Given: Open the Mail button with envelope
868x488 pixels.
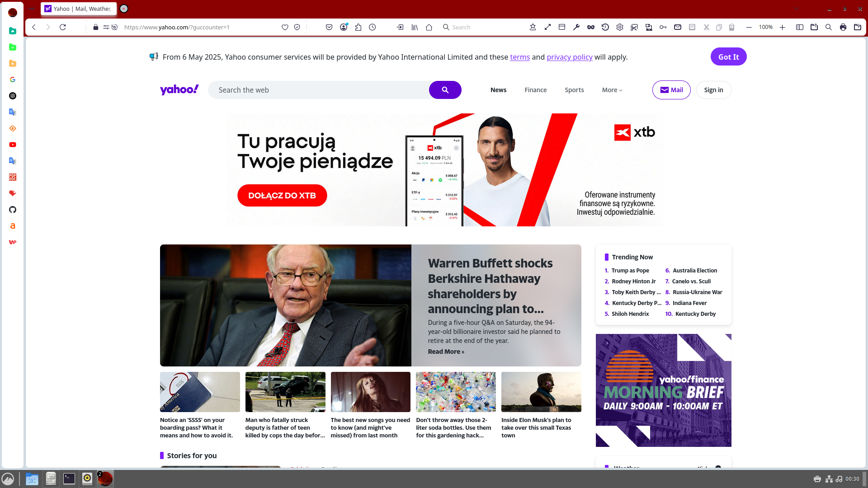Looking at the screenshot, I should 671,90.
